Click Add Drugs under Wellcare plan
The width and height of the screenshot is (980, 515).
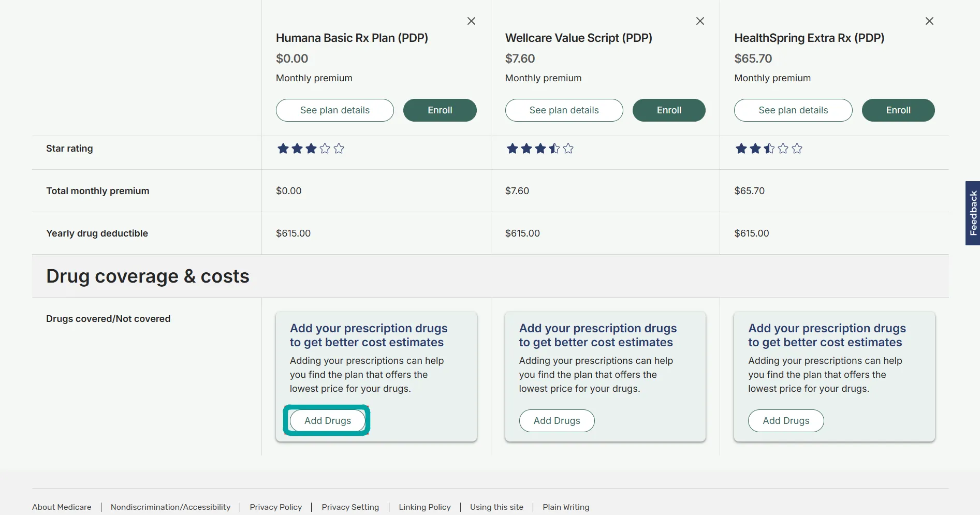(557, 421)
